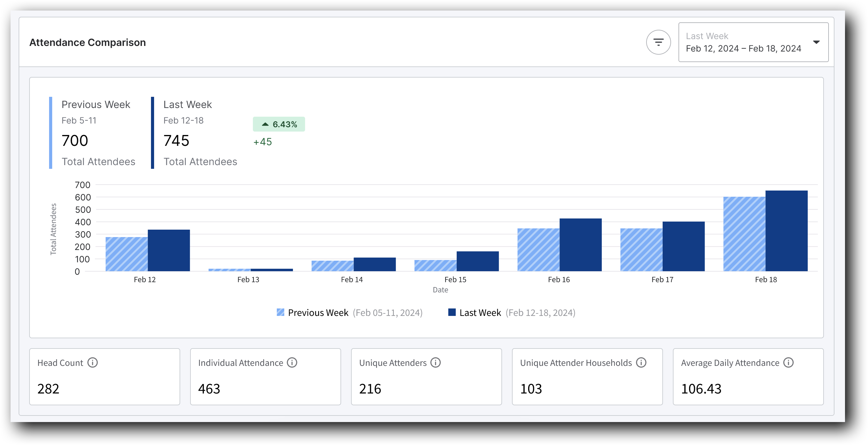This screenshot has width=868, height=445.
Task: Expand the Last Week date range dropdown
Action: (x=753, y=42)
